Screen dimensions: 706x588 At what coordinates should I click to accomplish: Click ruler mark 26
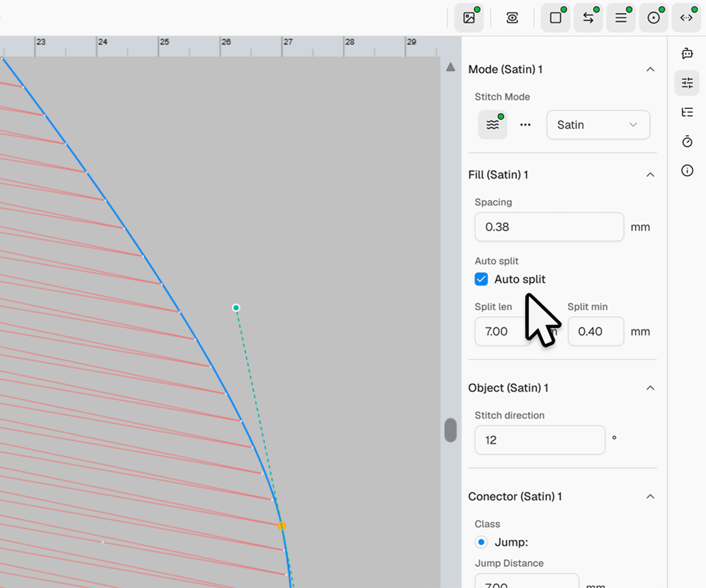(226, 42)
